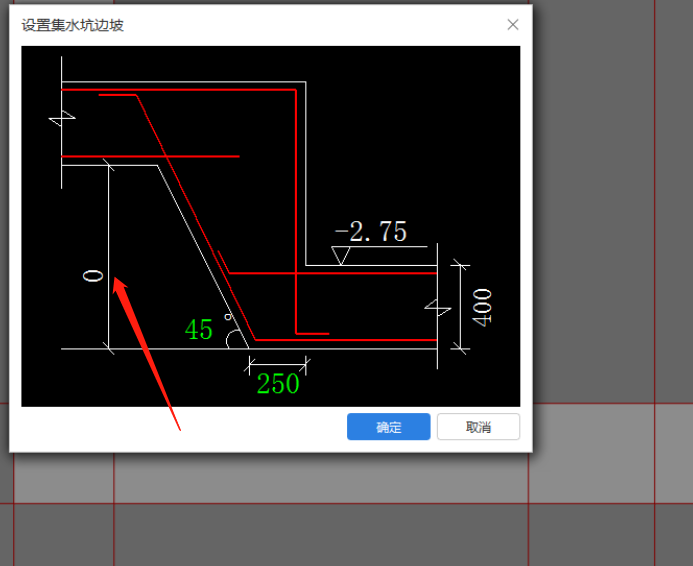693x566 pixels.
Task: Select the elevation label -2.75
Action: [370, 231]
